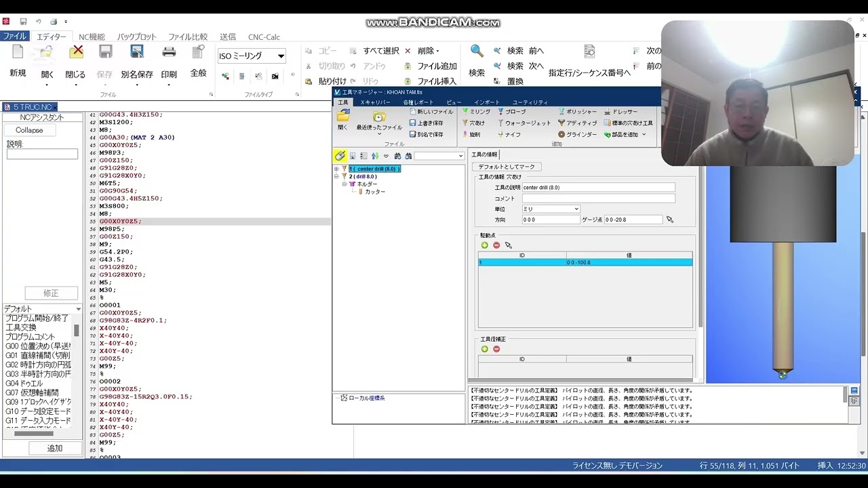The width and height of the screenshot is (868, 488).
Task: Click the red remove icon under 工具径補正
Action: [496, 349]
